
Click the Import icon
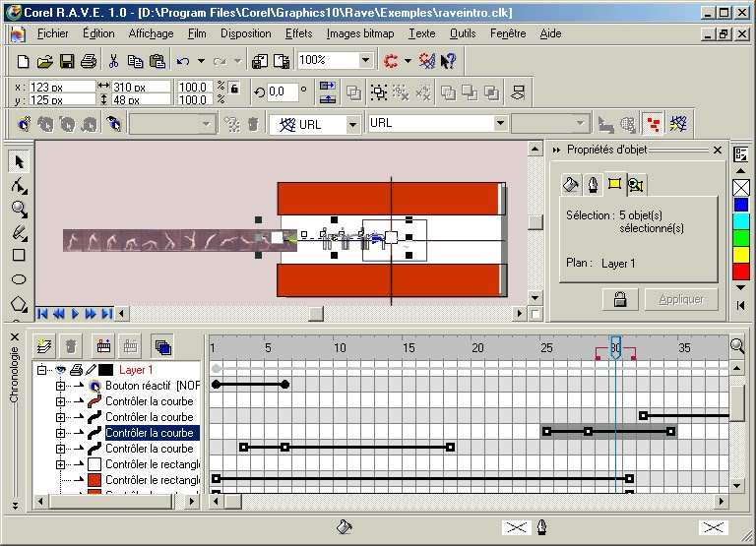pyautogui.click(x=260, y=61)
